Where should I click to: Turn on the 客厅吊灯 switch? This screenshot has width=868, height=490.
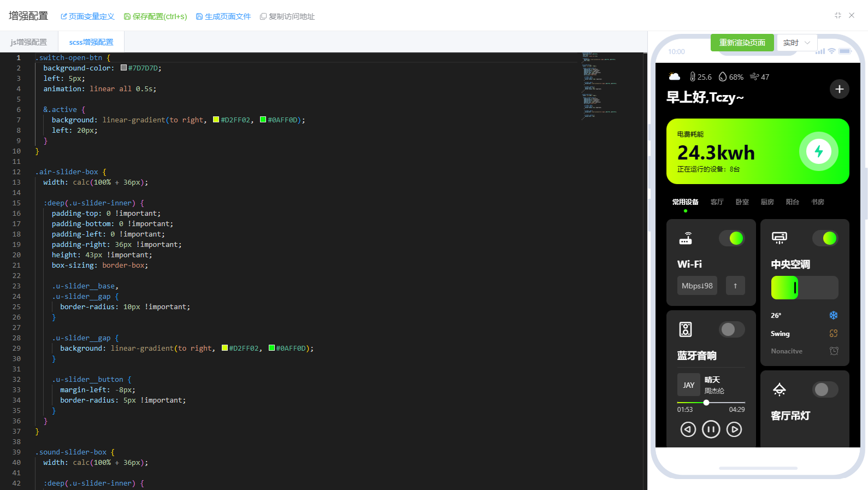pos(825,389)
